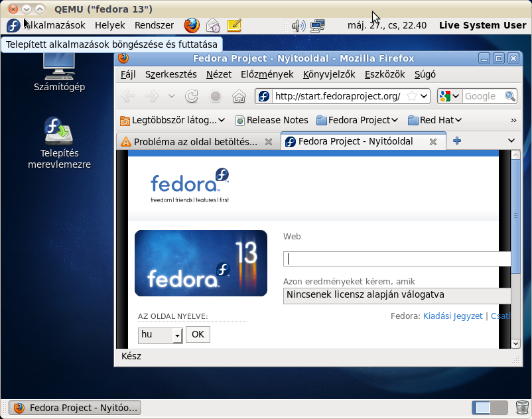
Task: Click the Firefox icon in the window title bar
Action: point(123,58)
